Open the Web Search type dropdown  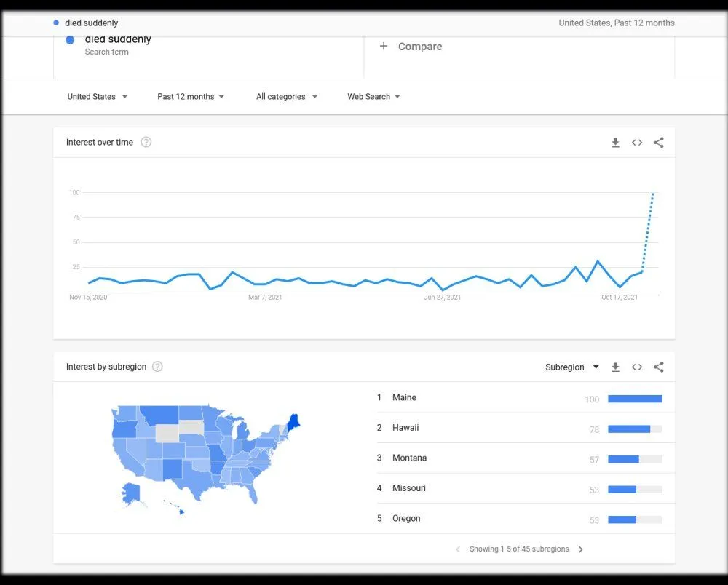[x=374, y=97]
